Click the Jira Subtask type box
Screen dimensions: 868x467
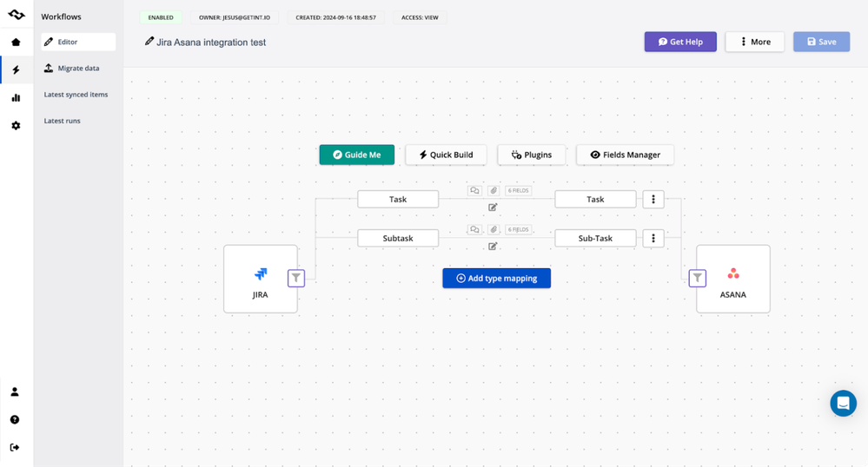coord(398,238)
